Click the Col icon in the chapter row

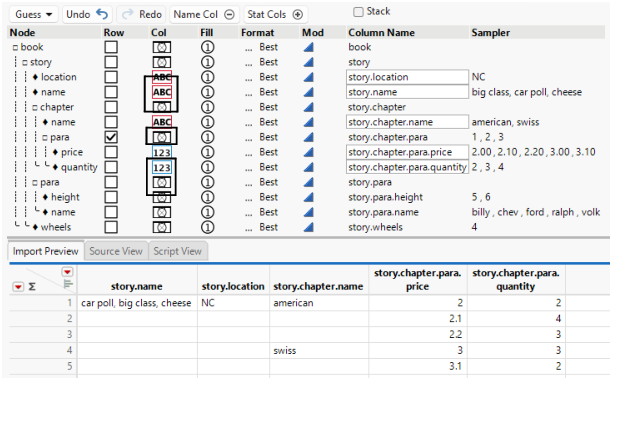point(162,107)
